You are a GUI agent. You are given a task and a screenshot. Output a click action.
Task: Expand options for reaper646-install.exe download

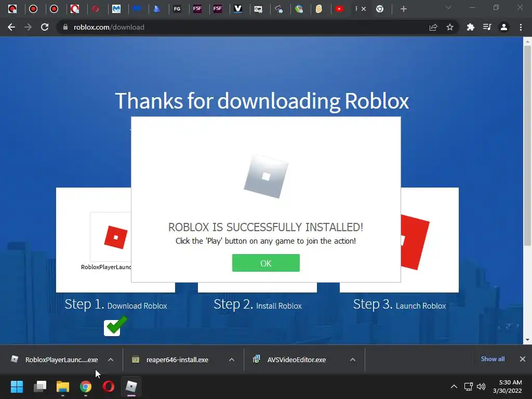232,360
